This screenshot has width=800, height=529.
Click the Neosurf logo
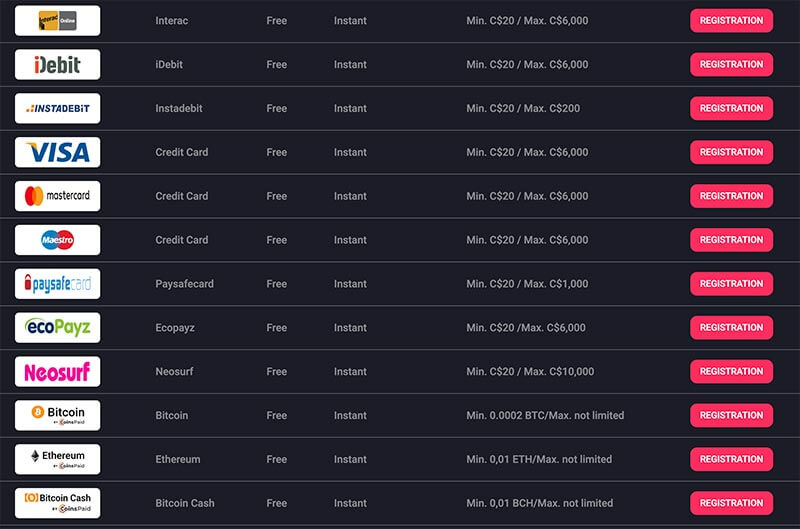pyautogui.click(x=58, y=371)
